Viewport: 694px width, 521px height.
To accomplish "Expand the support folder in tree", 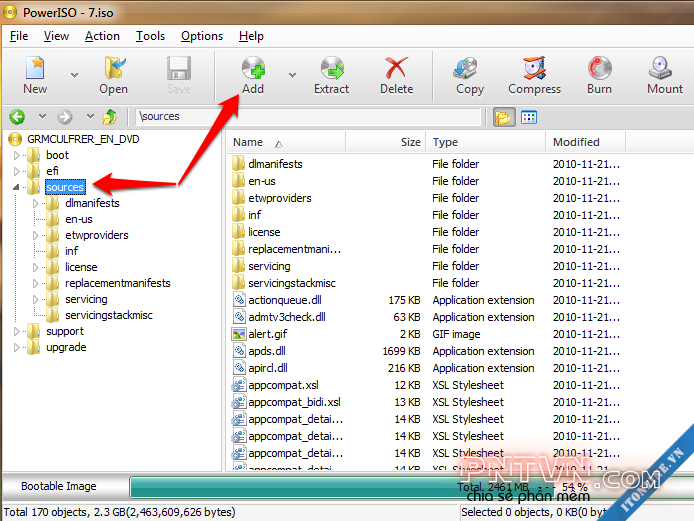I will [17, 332].
